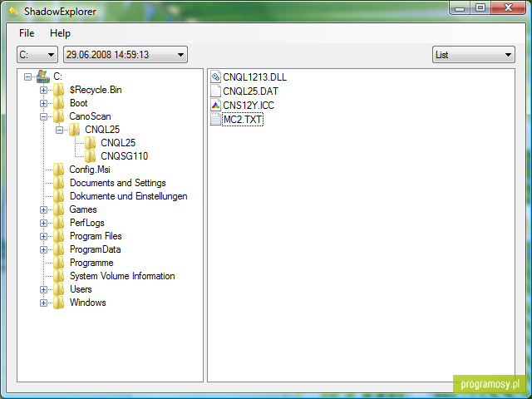Select the C: root label in tree
This screenshot has height=399, width=532.
[57, 76]
